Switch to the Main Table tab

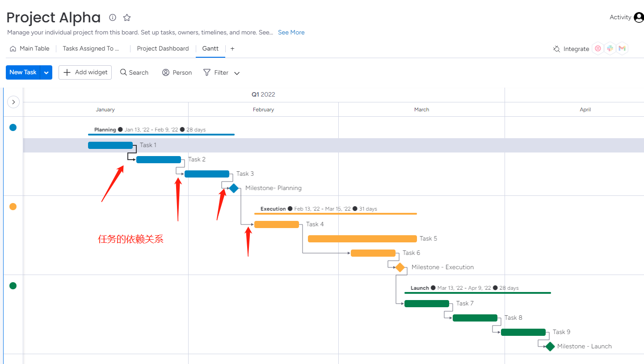pyautogui.click(x=29, y=49)
